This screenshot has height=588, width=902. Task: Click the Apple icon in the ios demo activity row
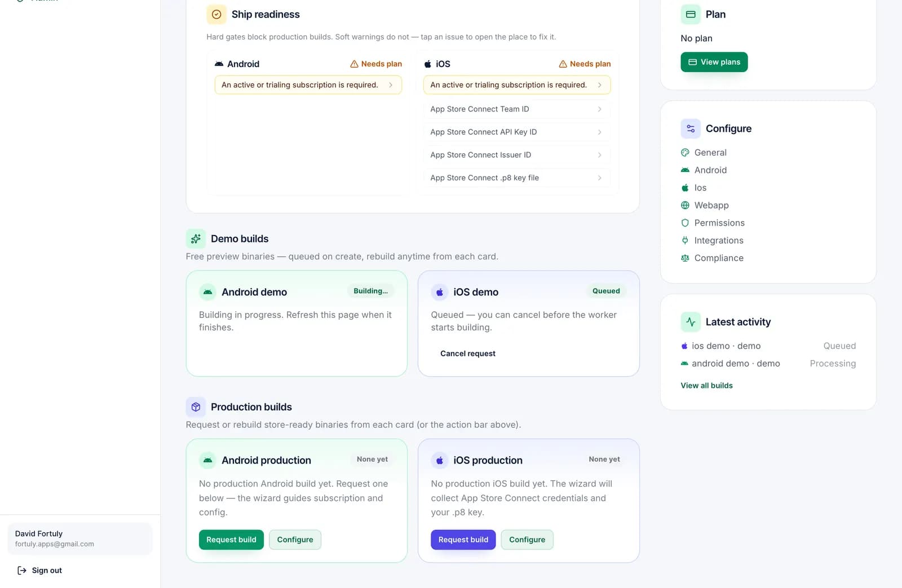[x=684, y=346]
